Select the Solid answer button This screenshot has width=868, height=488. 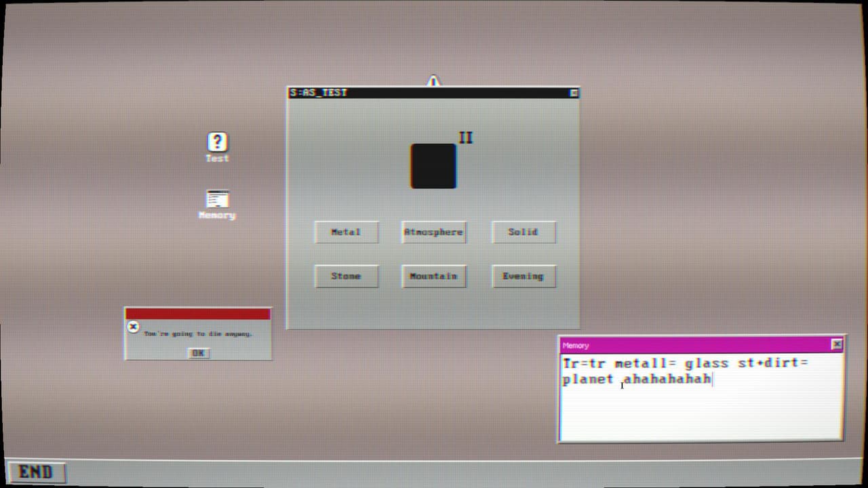click(x=523, y=232)
